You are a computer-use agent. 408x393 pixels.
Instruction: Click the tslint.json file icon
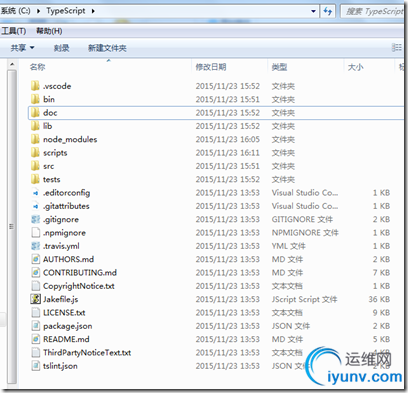point(35,366)
